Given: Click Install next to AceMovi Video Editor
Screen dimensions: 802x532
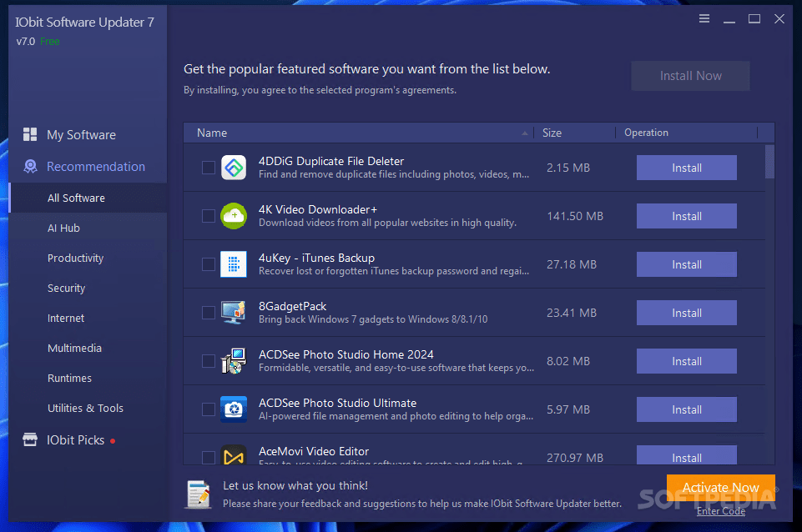Looking at the screenshot, I should [x=686, y=457].
